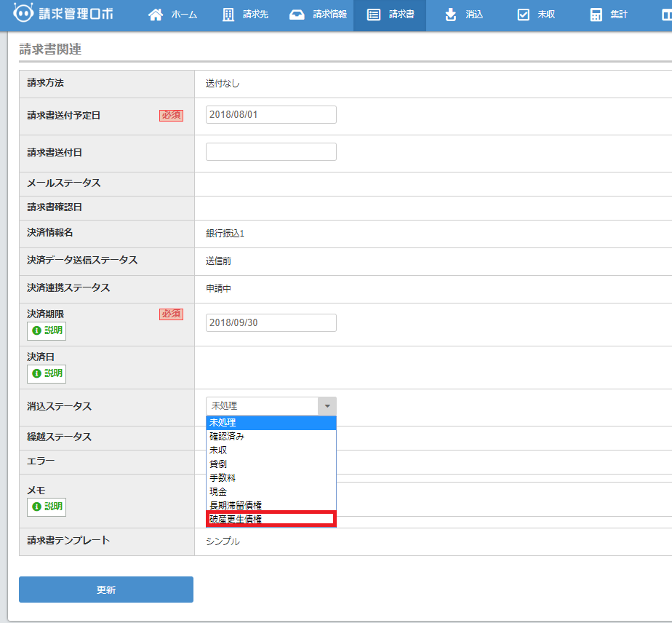The height and width of the screenshot is (623, 672).
Task: Select 破産更生債権 from the dropdown list
Action: (x=271, y=519)
